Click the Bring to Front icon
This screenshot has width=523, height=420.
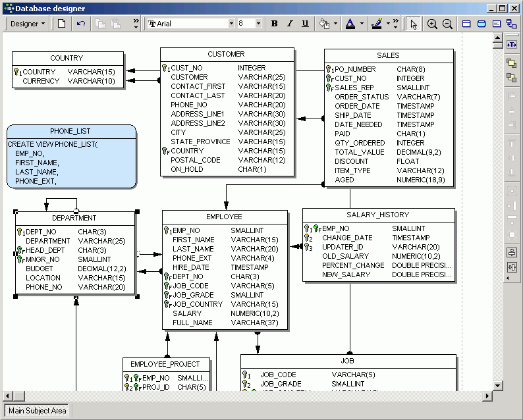coord(511,63)
